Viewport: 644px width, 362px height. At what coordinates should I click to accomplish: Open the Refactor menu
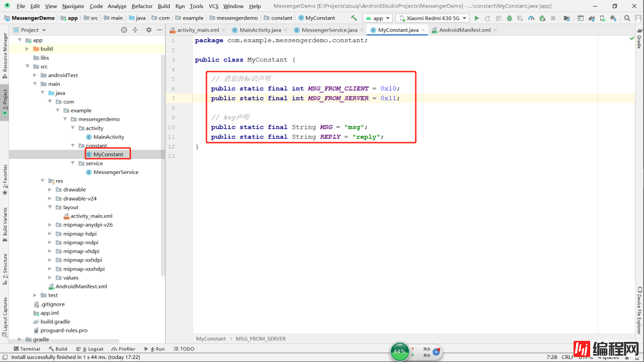(x=142, y=6)
